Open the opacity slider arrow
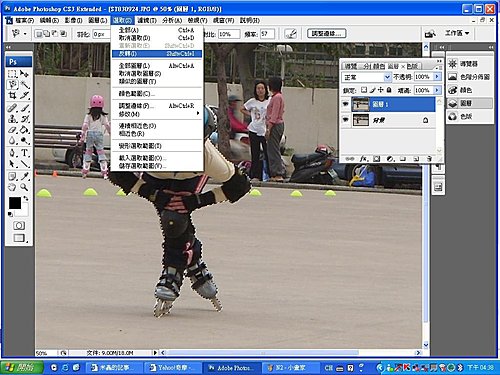500x375 pixels. tap(437, 77)
